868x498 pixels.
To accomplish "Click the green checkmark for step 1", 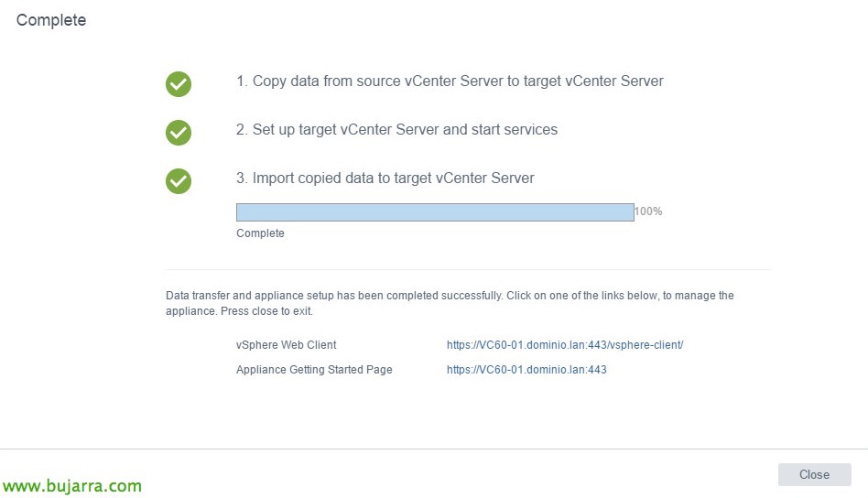I will (x=179, y=84).
